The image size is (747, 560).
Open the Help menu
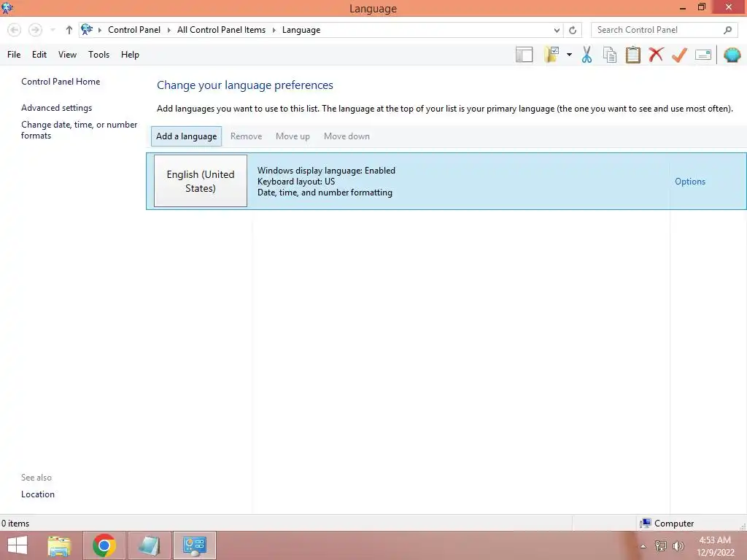click(x=130, y=55)
